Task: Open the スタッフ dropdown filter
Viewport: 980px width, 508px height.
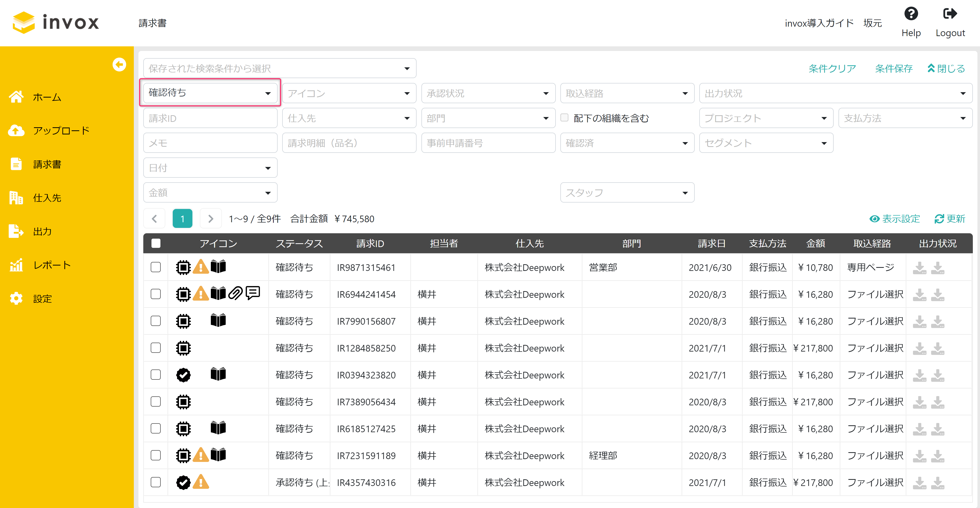Action: pyautogui.click(x=627, y=193)
